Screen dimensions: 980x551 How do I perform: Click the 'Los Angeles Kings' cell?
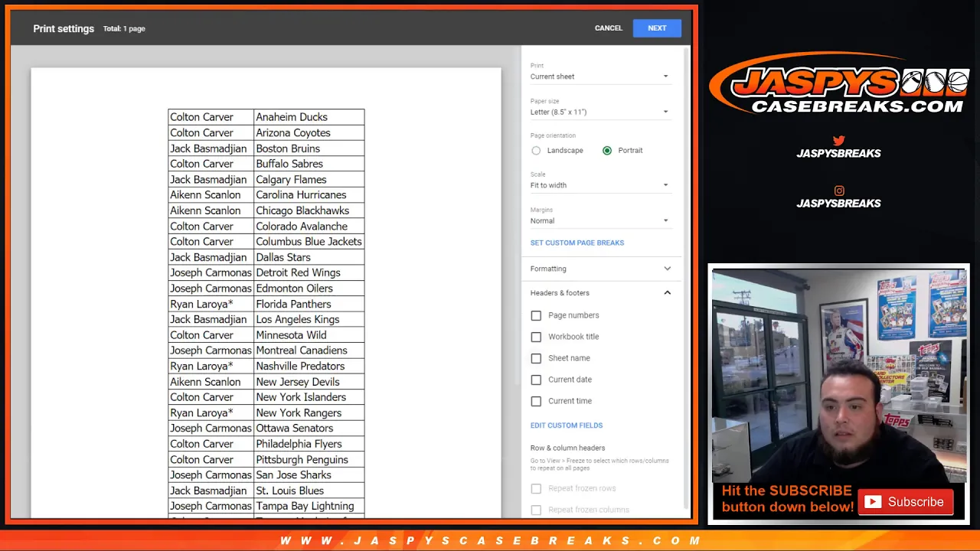[x=309, y=319]
